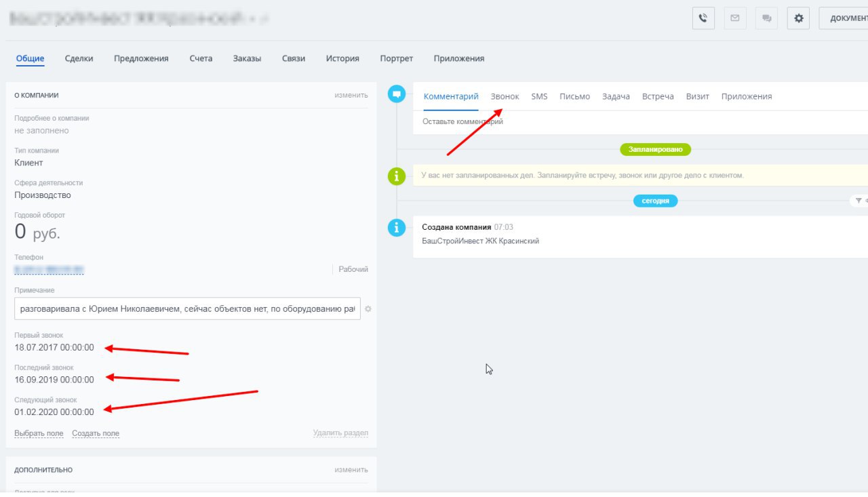The height and width of the screenshot is (497, 868).
Task: Open the ДОКУМЕНТ button
Action: [x=844, y=18]
